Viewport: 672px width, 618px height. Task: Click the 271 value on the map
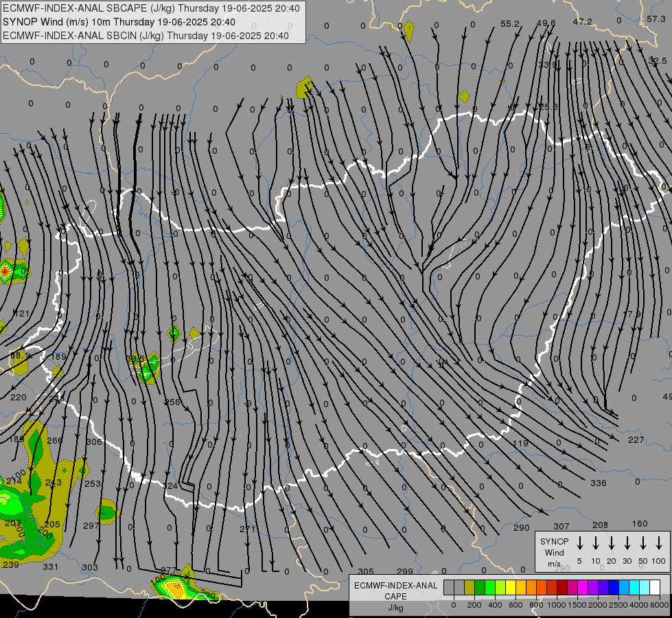pyautogui.click(x=247, y=529)
